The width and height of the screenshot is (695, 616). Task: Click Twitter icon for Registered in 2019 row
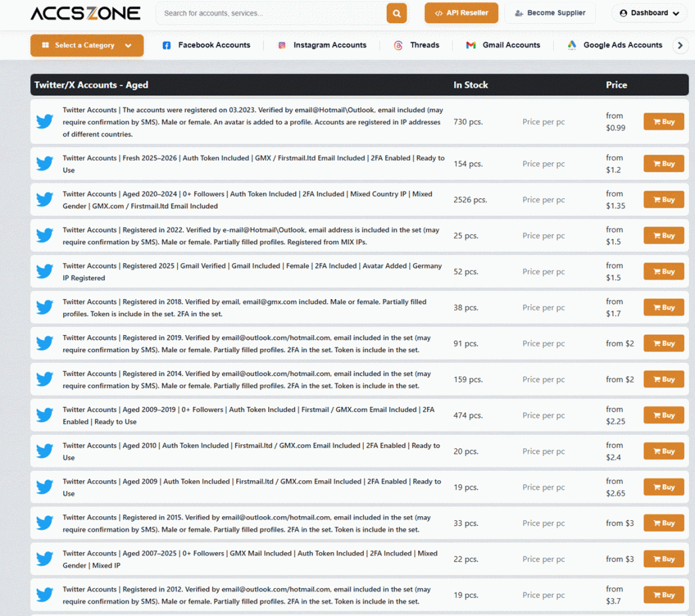point(45,343)
